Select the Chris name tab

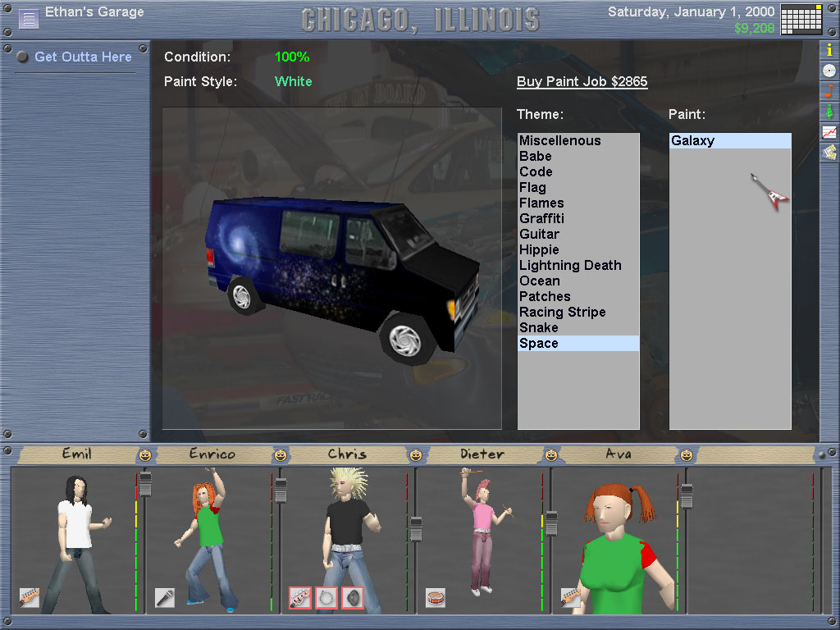point(347,454)
